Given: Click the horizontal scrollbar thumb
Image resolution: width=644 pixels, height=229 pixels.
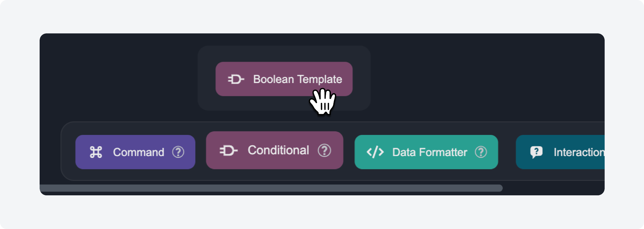Looking at the screenshot, I should (x=270, y=188).
